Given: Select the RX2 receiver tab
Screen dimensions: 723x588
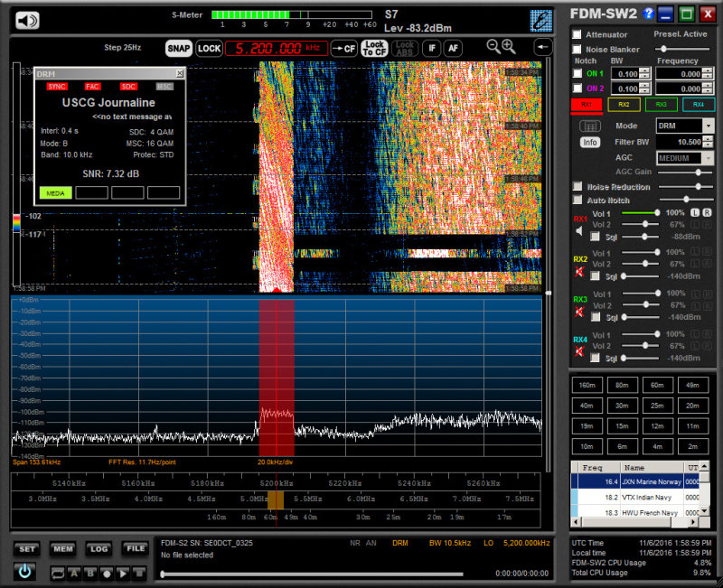Looking at the screenshot, I should click(x=624, y=105).
